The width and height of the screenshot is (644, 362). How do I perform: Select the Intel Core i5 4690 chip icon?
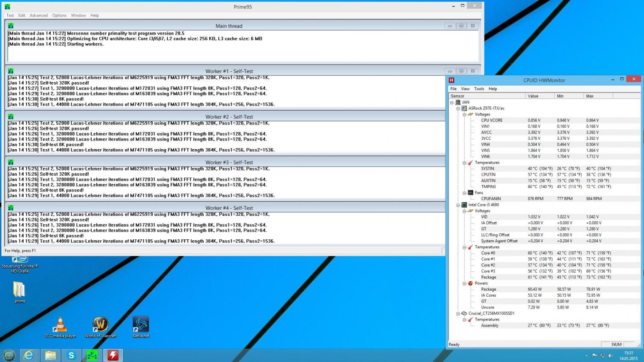click(x=464, y=205)
